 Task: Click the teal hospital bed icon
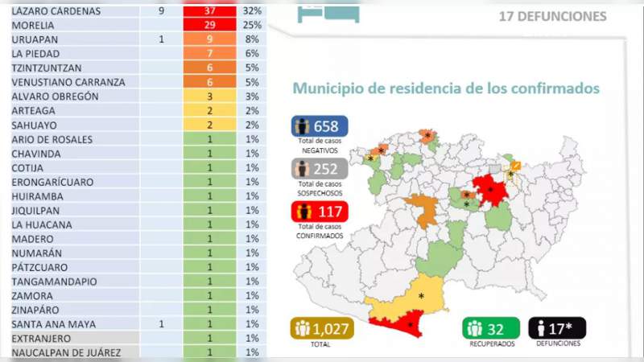tap(328, 13)
